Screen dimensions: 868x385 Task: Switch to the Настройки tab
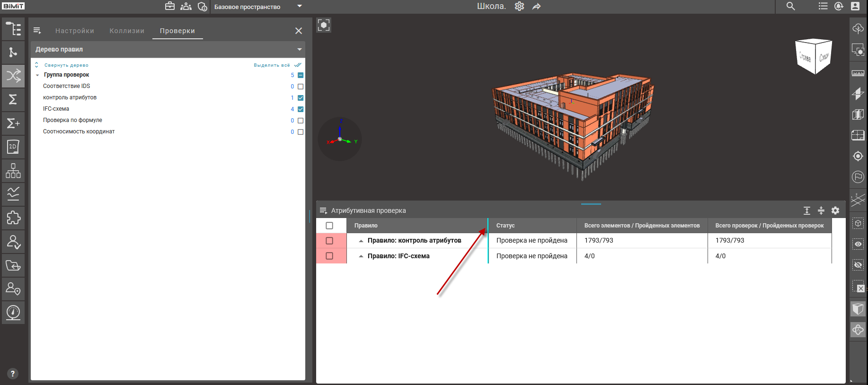click(75, 31)
